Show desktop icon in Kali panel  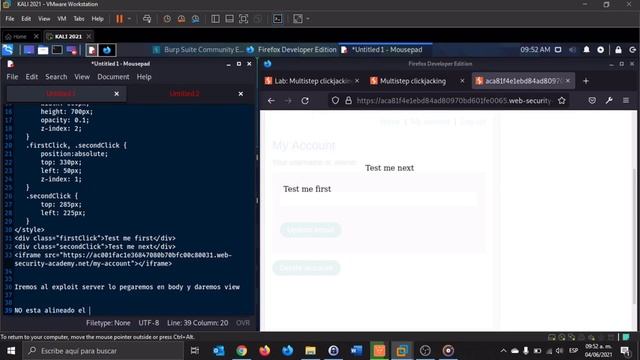[x=29, y=50]
